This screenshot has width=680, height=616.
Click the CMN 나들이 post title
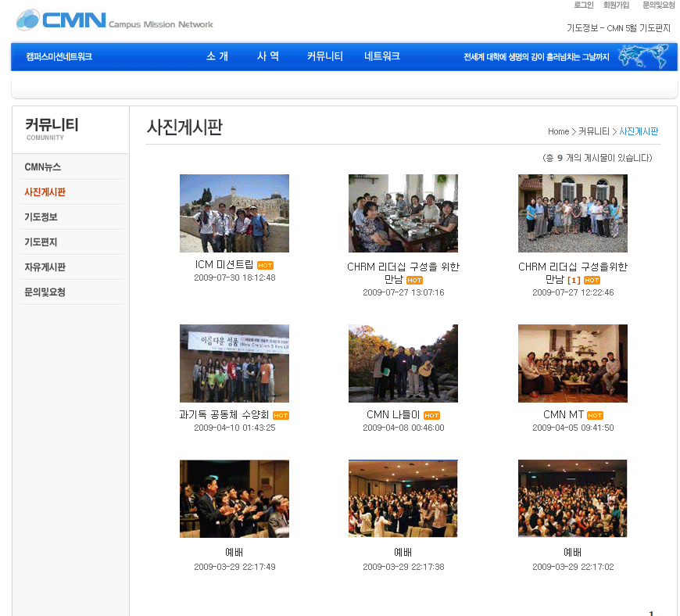pos(393,415)
